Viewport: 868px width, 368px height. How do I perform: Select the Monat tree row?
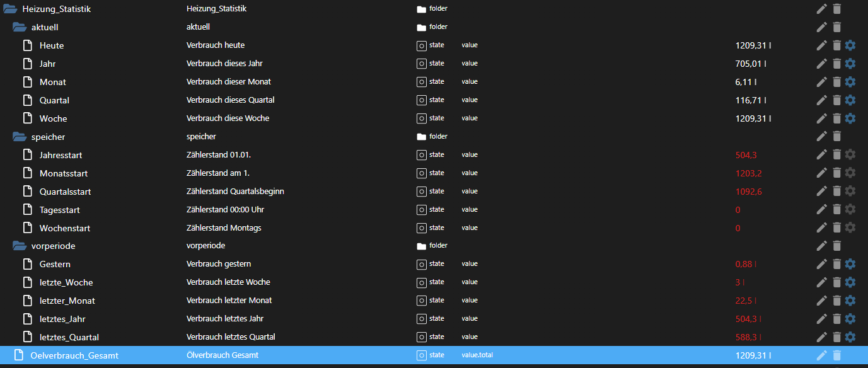[x=434, y=82]
